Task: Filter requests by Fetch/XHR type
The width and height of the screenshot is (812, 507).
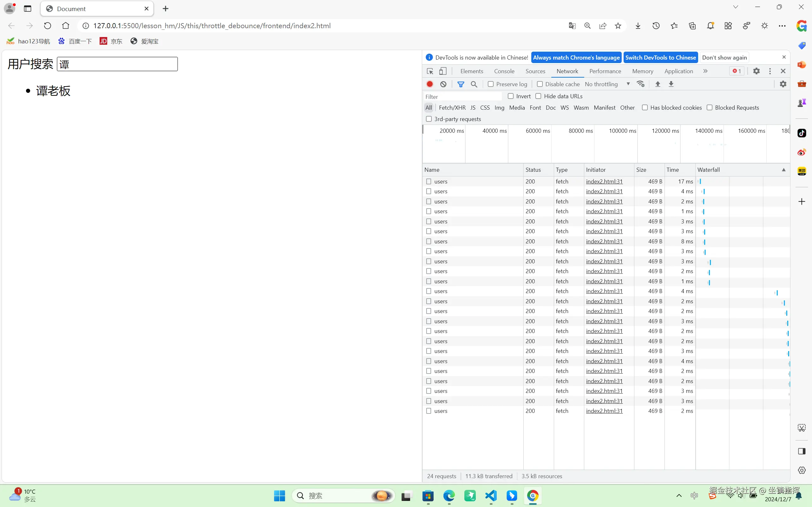Action: (x=452, y=108)
